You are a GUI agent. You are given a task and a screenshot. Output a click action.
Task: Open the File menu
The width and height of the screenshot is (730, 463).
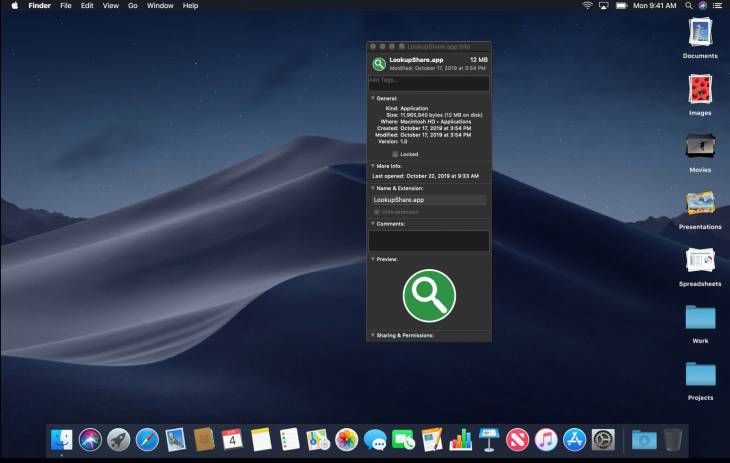[x=66, y=6]
